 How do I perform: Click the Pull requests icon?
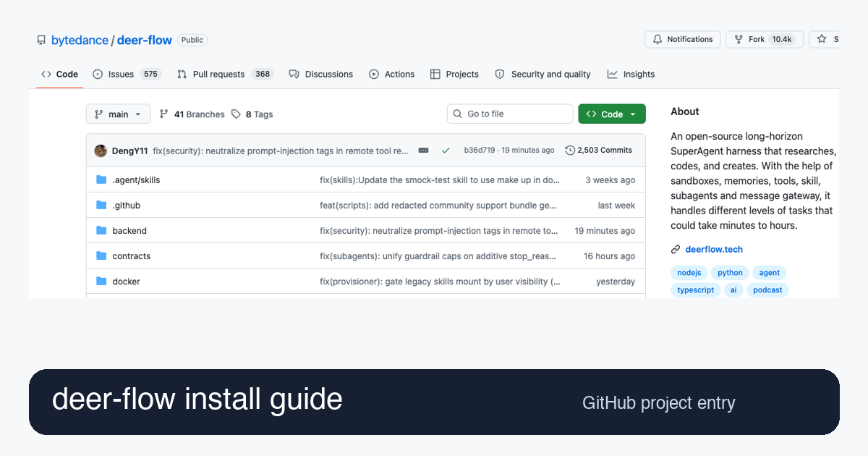coord(182,75)
